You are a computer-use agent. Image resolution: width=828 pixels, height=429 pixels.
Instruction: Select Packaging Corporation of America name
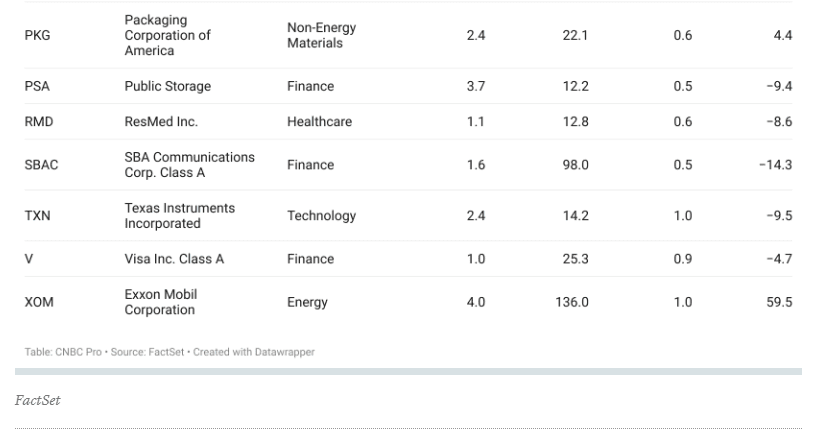point(167,35)
